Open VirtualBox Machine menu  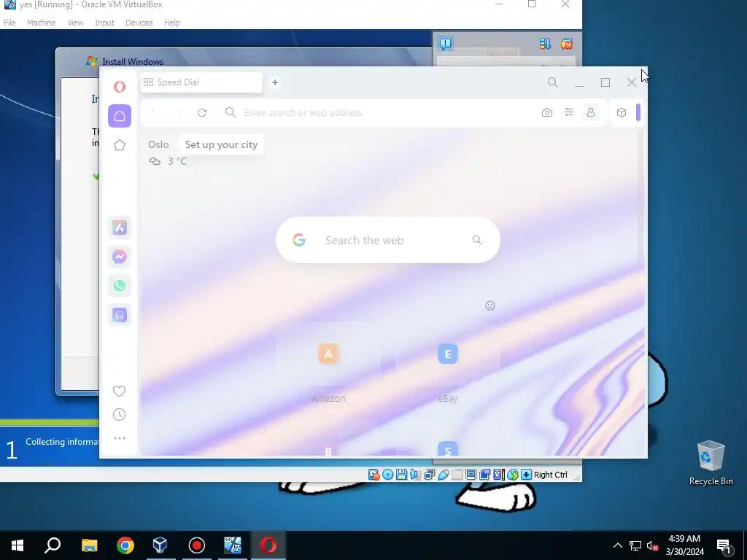tap(41, 23)
